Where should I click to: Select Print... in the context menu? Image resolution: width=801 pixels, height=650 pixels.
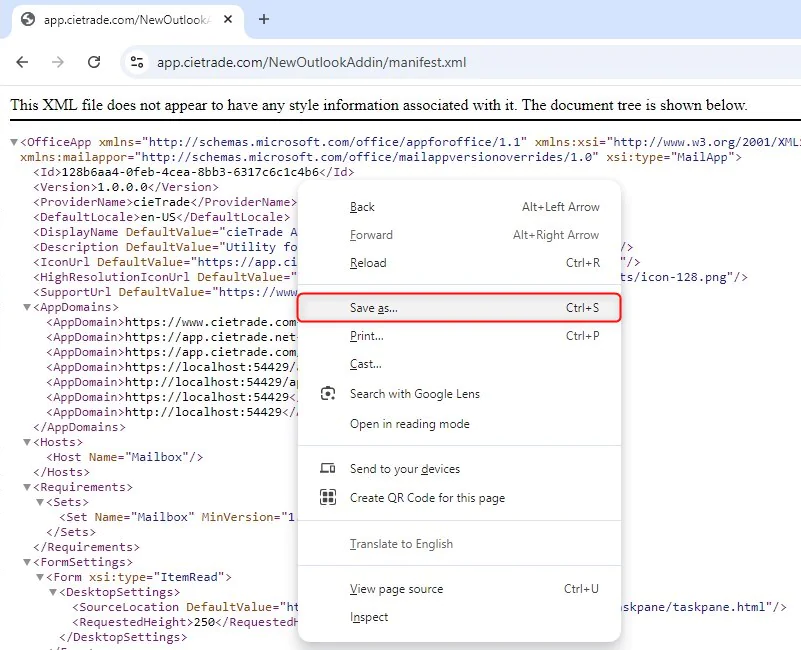(366, 337)
